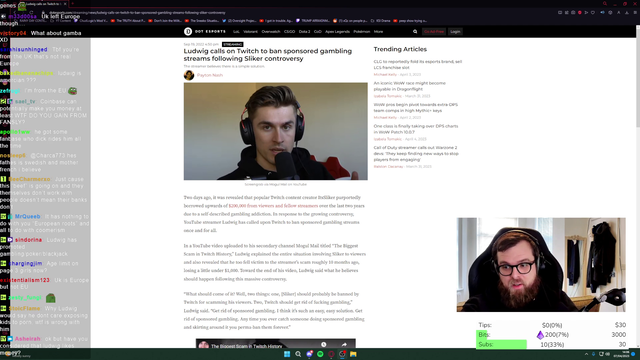Viewport: 640px width, 360px height.
Task: Click the 'Tips:' goal label
Action: (x=485, y=325)
